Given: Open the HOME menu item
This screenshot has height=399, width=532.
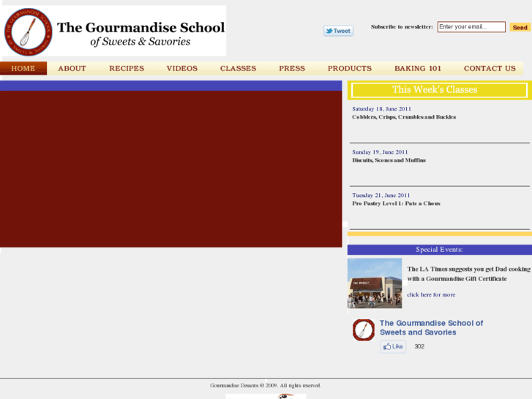Looking at the screenshot, I should pos(23,68).
